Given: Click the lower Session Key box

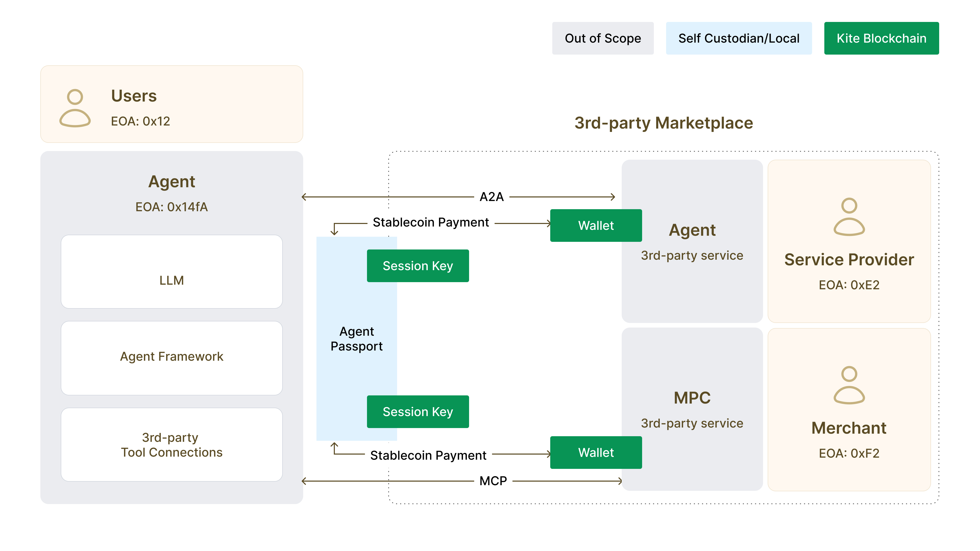Looking at the screenshot, I should click(x=418, y=412).
